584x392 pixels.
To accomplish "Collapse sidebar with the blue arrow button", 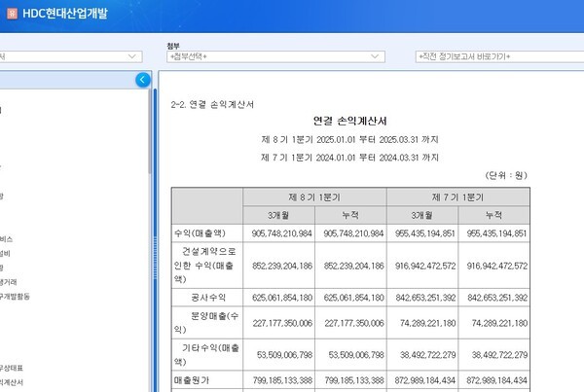I will coord(143,80).
